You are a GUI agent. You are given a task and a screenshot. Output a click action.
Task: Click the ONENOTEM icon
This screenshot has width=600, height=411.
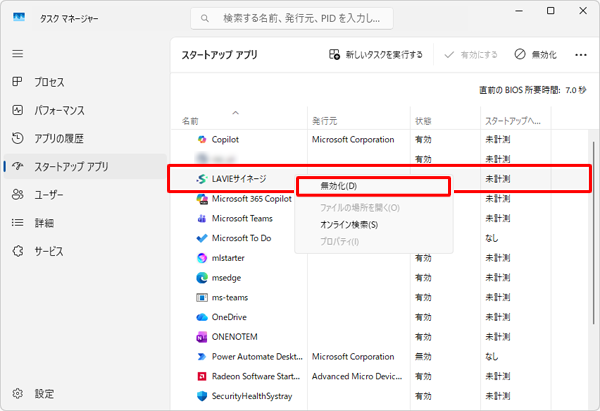(x=202, y=337)
